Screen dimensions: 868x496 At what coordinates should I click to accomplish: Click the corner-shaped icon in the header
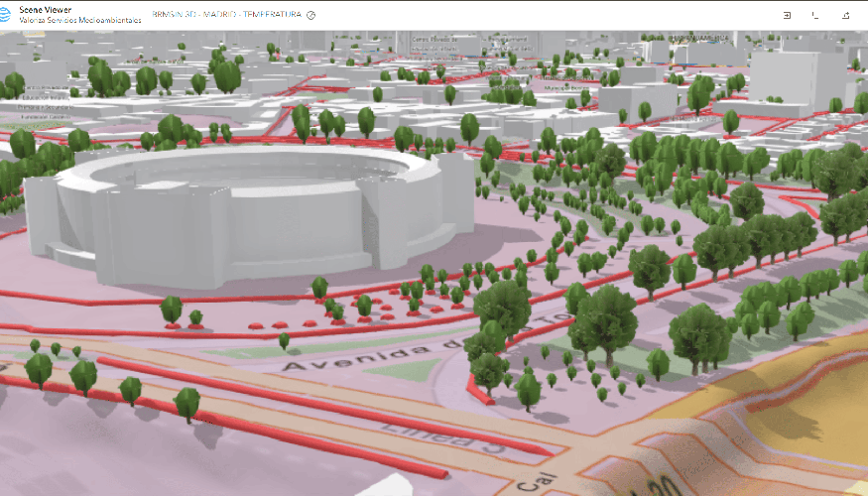(815, 15)
